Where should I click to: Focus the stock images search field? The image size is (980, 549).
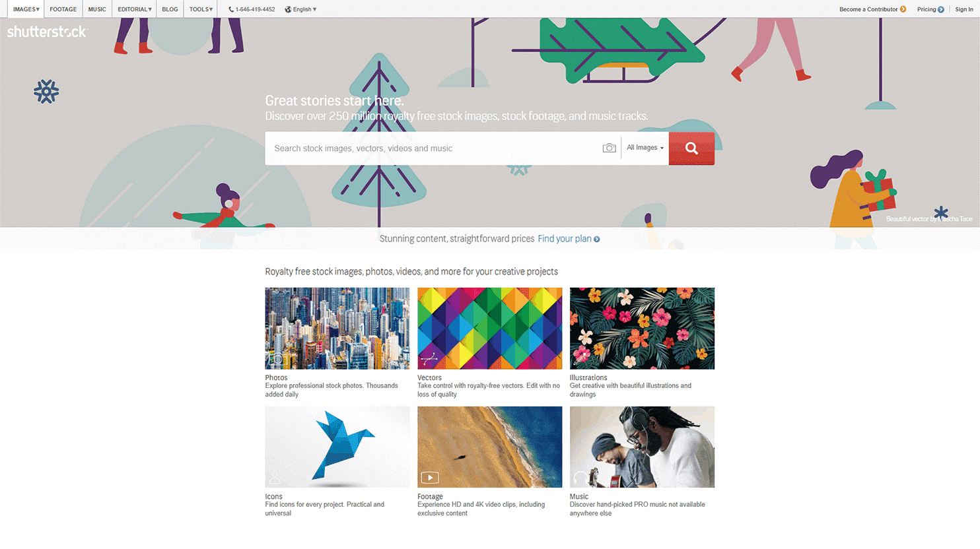[x=433, y=148]
